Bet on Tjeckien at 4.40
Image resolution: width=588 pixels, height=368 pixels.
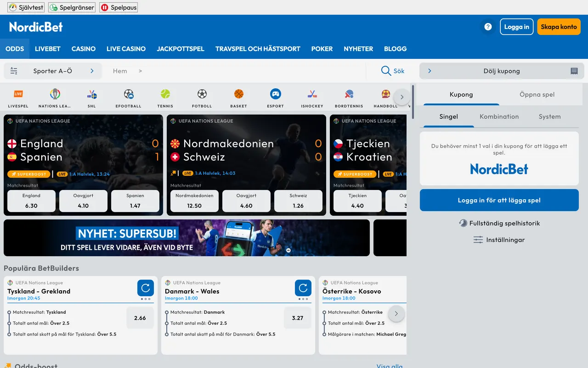point(357,201)
